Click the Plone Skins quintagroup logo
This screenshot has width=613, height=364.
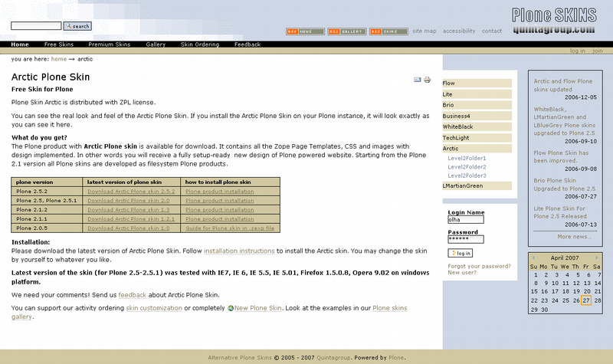[x=554, y=20]
